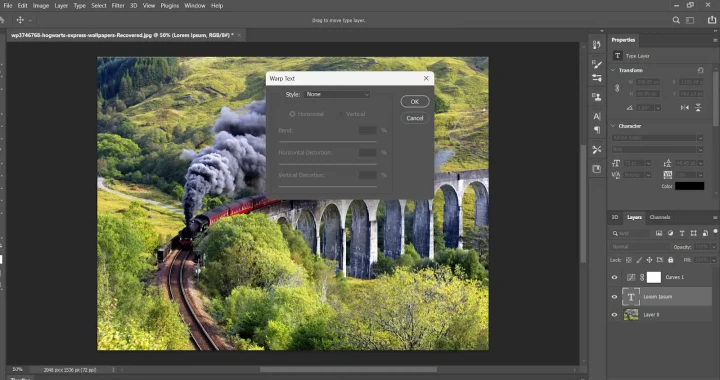Click the Move tool icon in options bar
720x380 pixels.
coord(20,20)
